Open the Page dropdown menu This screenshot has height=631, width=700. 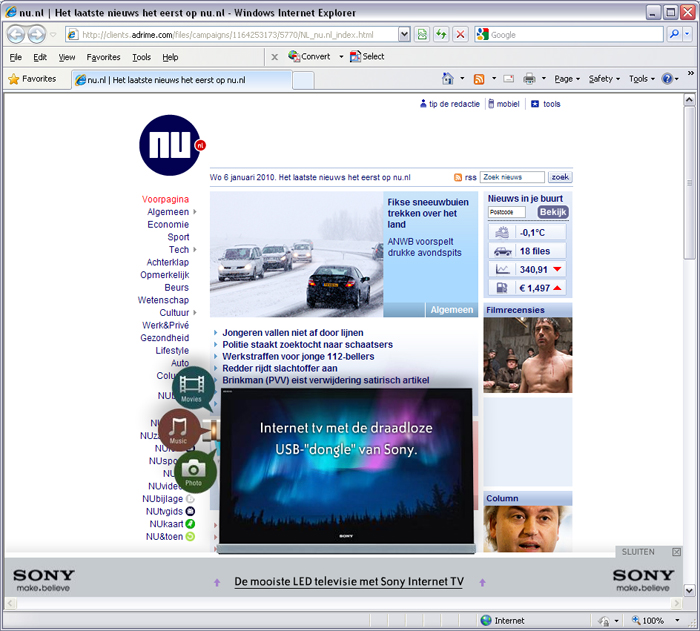click(567, 79)
